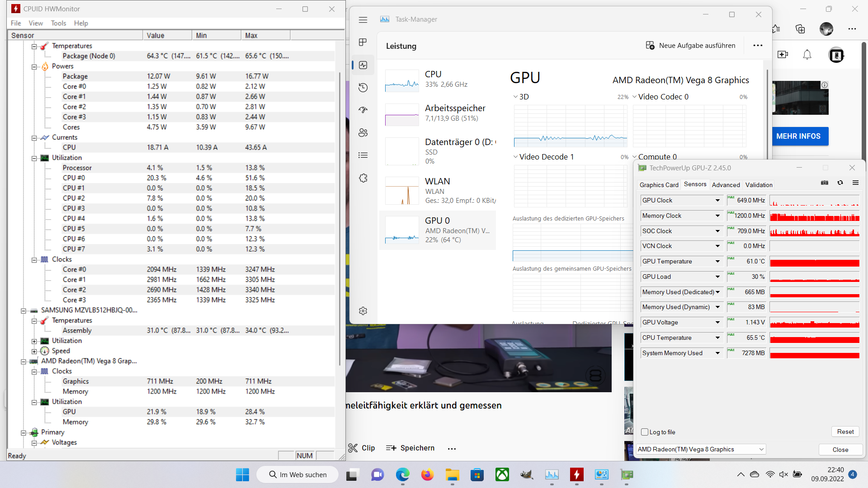The image size is (868, 488).
Task: Expand the Video Codec 0 section
Action: coord(635,96)
